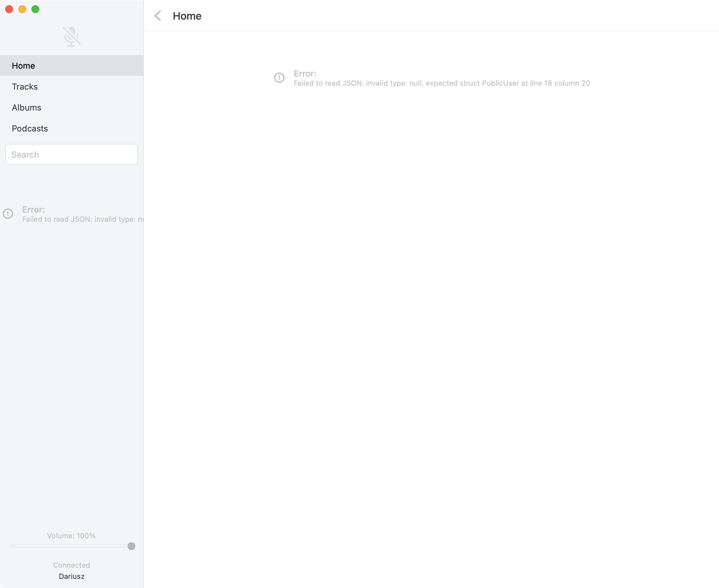
Task: Open the Podcasts section
Action: pos(30,129)
